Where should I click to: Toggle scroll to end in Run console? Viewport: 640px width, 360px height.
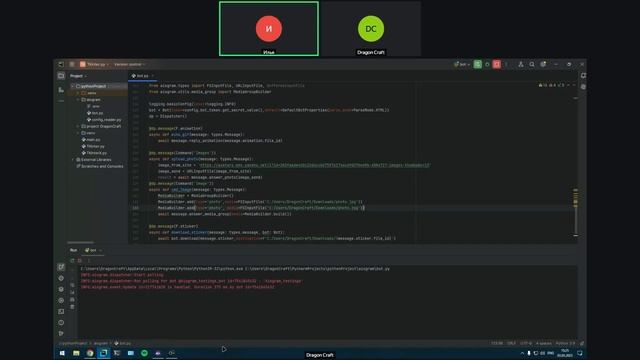[x=73, y=292]
